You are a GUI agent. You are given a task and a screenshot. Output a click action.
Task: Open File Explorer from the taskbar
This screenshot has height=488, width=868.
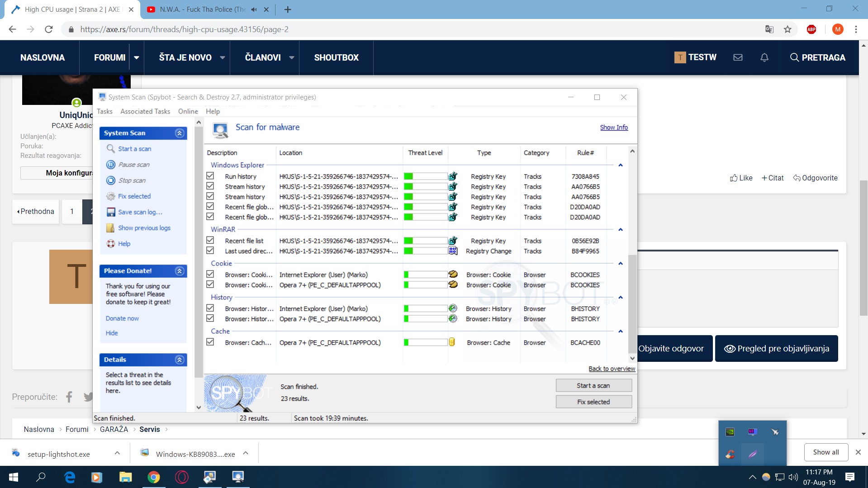(x=125, y=477)
